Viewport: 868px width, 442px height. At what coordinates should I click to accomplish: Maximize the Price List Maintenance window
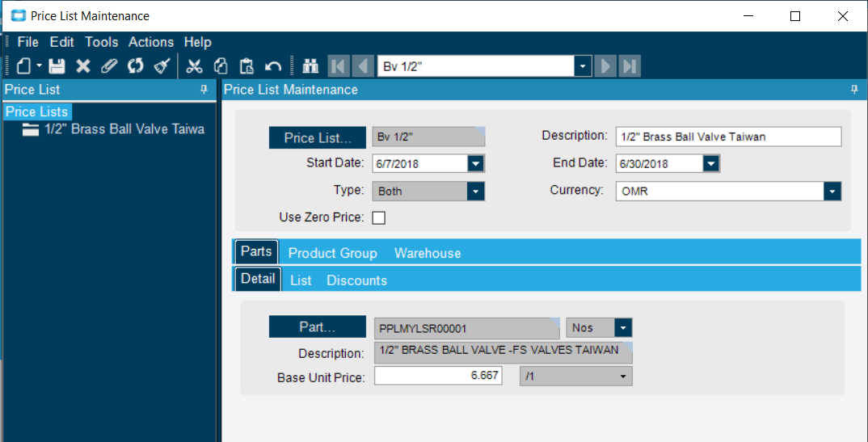pyautogui.click(x=795, y=16)
